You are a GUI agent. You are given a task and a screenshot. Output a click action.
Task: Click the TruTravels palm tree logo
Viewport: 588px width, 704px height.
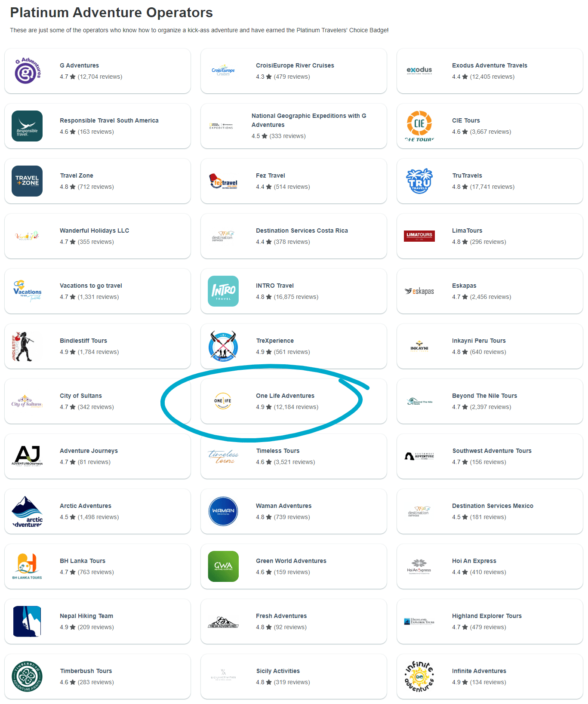[x=419, y=181]
